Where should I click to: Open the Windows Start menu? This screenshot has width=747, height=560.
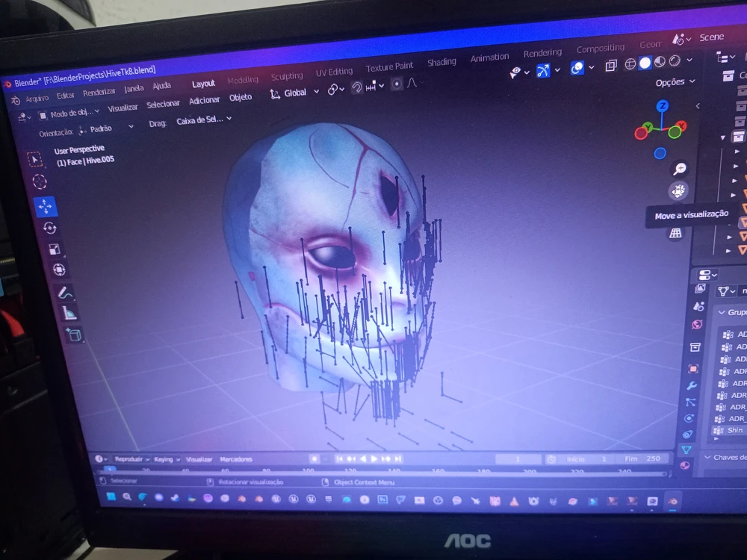pos(111,497)
